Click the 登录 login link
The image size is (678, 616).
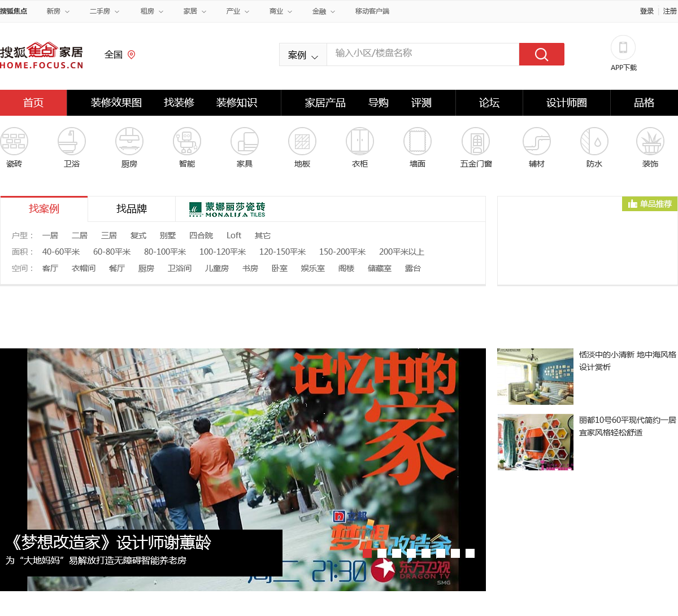647,11
